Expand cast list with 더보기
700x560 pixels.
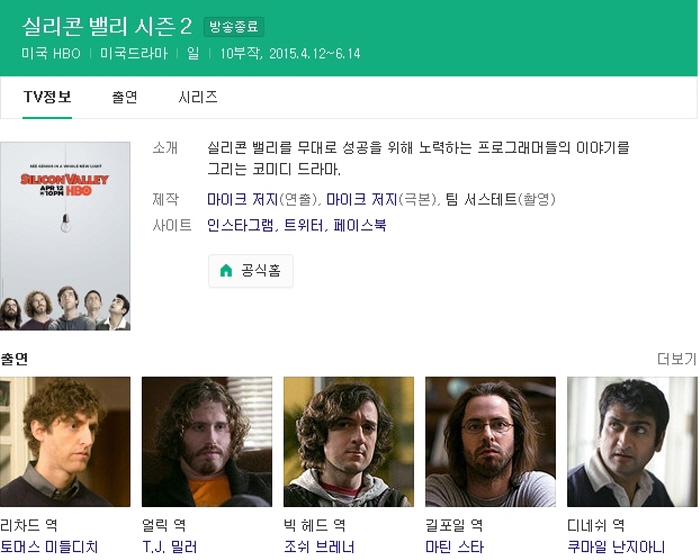coord(676,359)
